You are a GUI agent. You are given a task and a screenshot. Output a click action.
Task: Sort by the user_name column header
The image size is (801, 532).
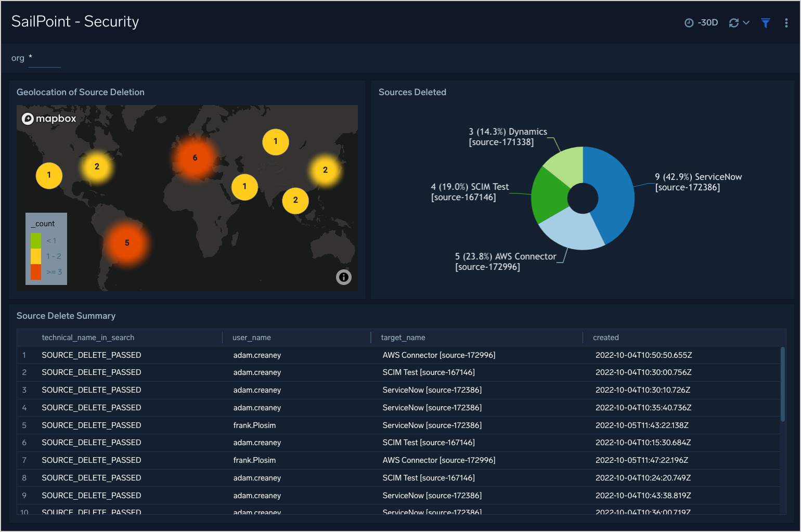[x=251, y=338]
